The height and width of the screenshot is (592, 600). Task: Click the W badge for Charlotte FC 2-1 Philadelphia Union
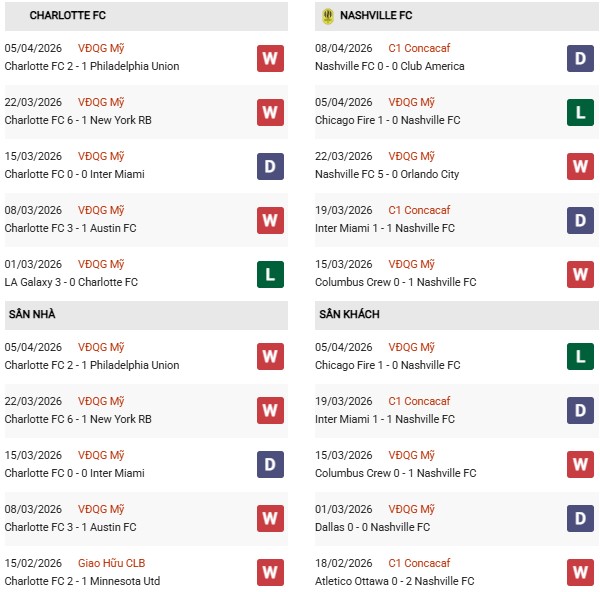point(270,58)
